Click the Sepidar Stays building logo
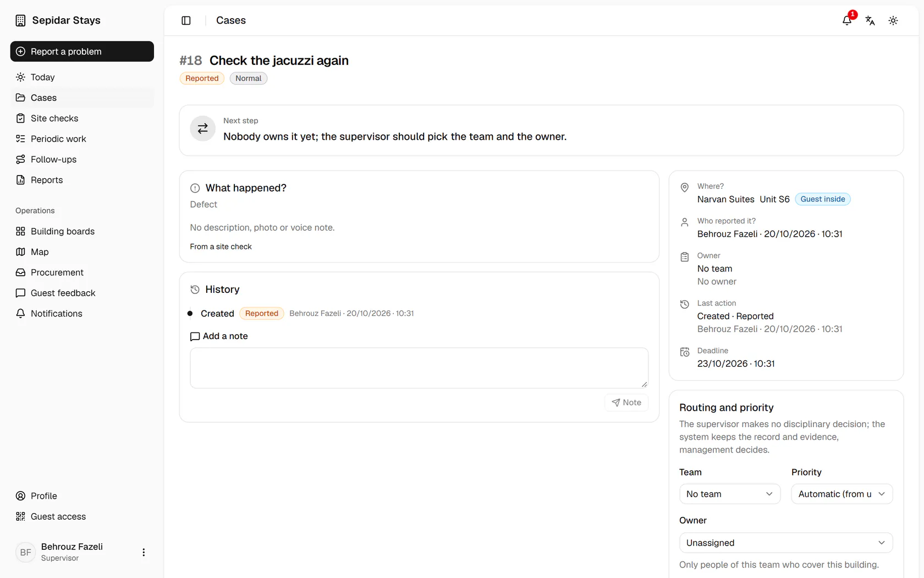The width and height of the screenshot is (924, 578). click(x=20, y=20)
